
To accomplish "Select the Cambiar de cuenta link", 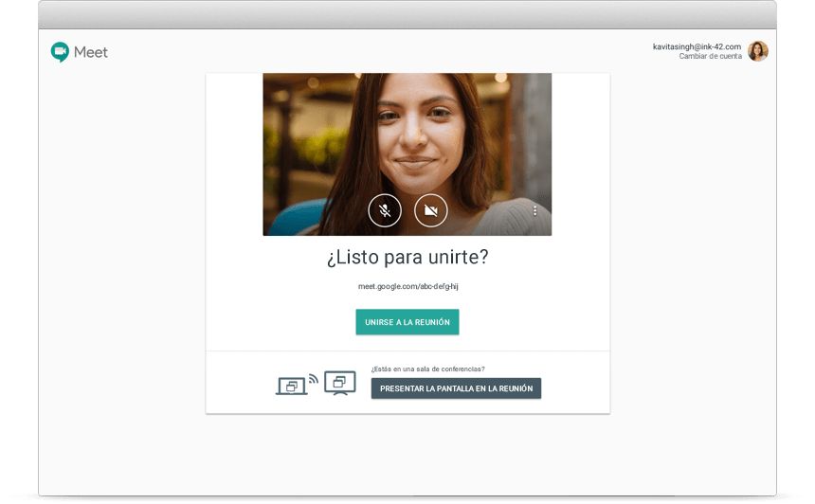I will coord(710,57).
